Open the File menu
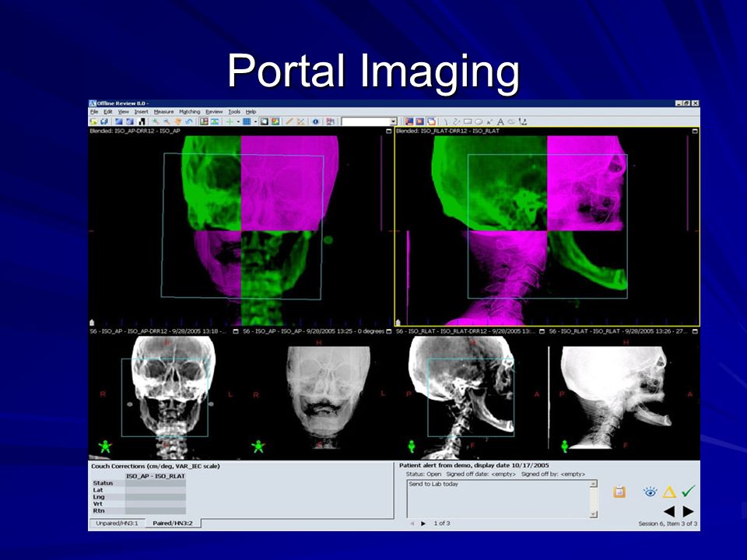 [94, 112]
